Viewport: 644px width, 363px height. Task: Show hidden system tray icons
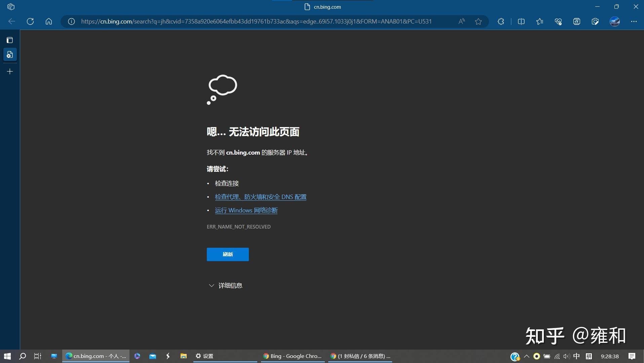click(x=527, y=356)
